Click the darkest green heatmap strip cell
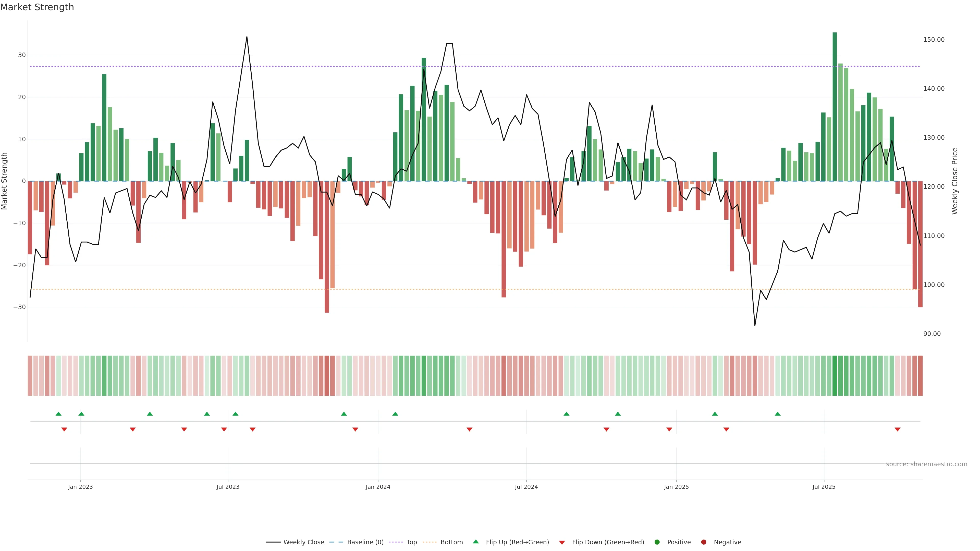 (x=835, y=375)
